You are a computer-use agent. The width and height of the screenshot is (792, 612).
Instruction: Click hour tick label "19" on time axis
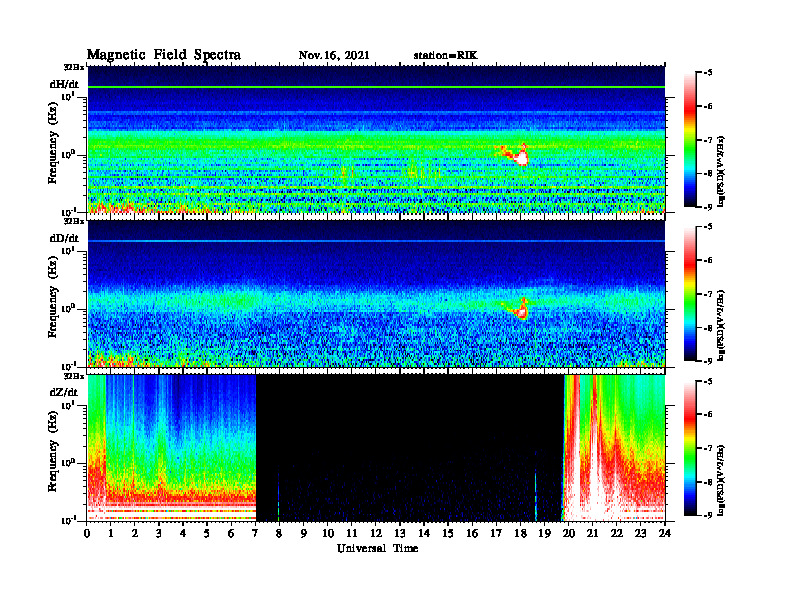pos(544,534)
